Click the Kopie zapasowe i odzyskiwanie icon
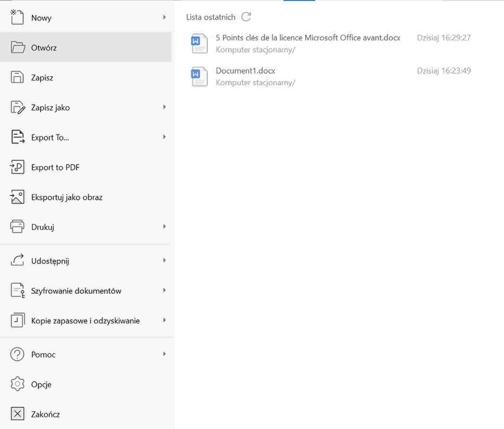The height and width of the screenshot is (429, 504). point(17,320)
